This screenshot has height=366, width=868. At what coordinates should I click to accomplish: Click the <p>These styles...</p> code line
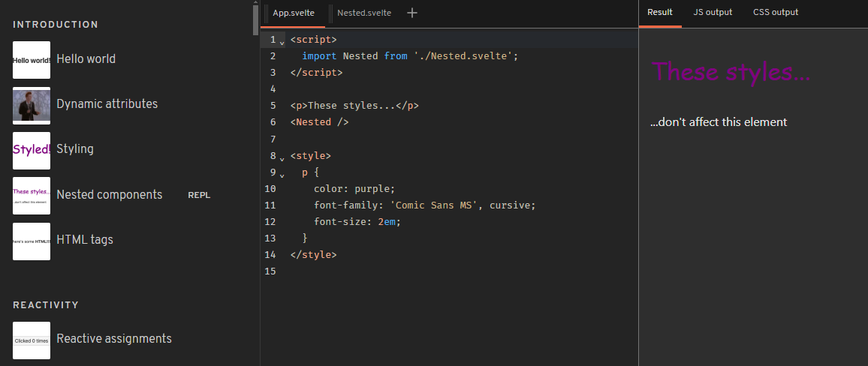point(354,106)
